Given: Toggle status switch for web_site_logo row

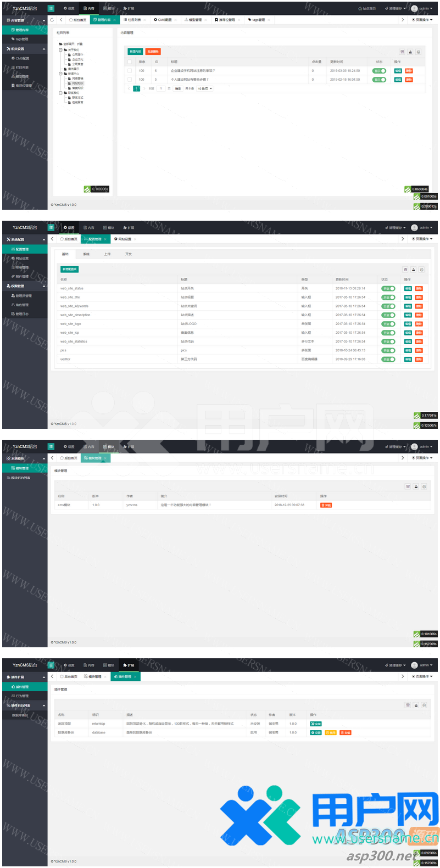Looking at the screenshot, I should click(388, 324).
